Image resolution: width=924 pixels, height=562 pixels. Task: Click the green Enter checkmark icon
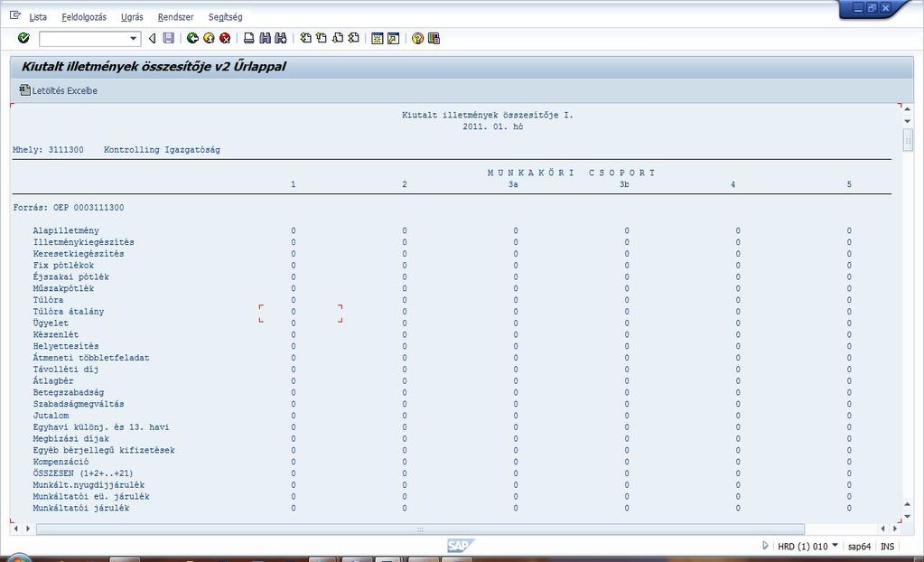pos(23,38)
